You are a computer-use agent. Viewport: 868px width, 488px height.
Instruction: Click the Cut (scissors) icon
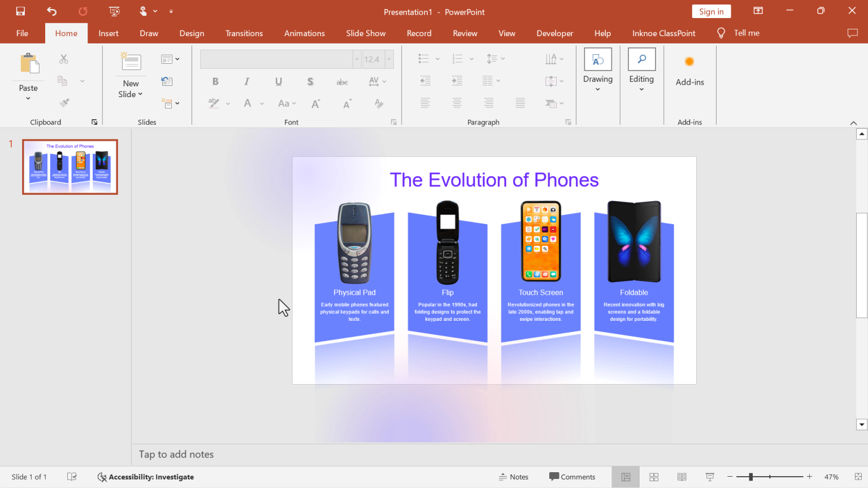tap(64, 59)
